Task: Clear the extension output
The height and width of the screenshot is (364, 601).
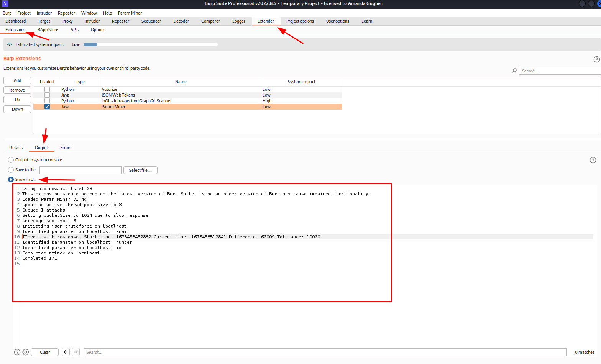Action: coord(45,352)
